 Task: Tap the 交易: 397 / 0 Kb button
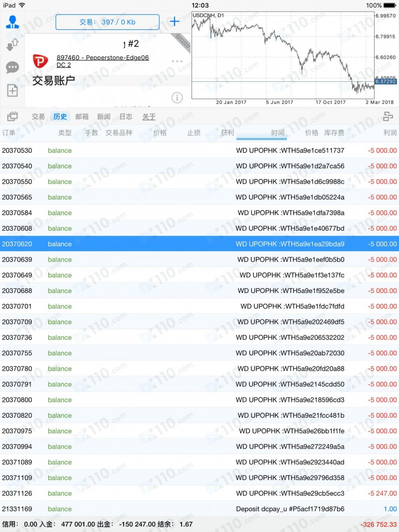107,22
